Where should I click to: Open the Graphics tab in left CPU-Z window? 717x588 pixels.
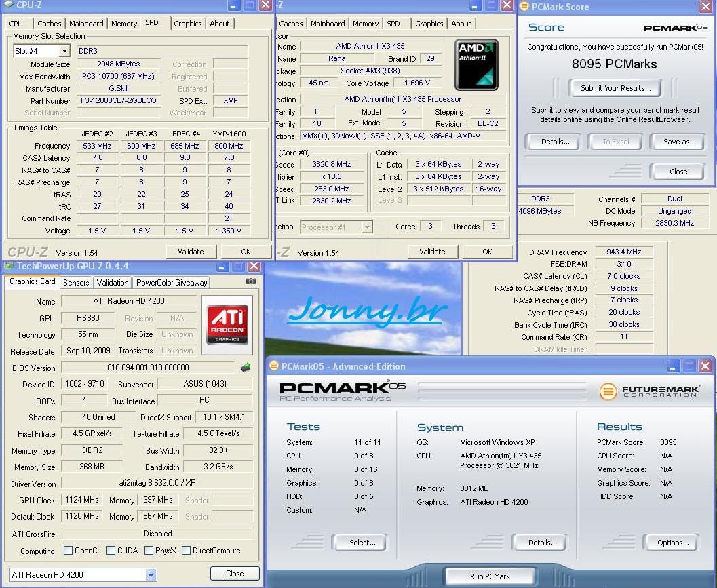[188, 24]
